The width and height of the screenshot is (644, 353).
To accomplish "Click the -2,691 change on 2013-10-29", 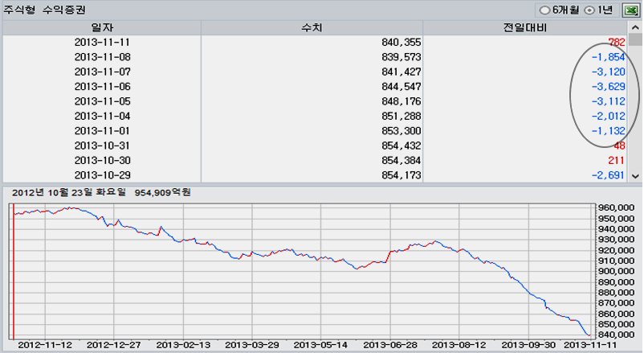I will [x=605, y=174].
